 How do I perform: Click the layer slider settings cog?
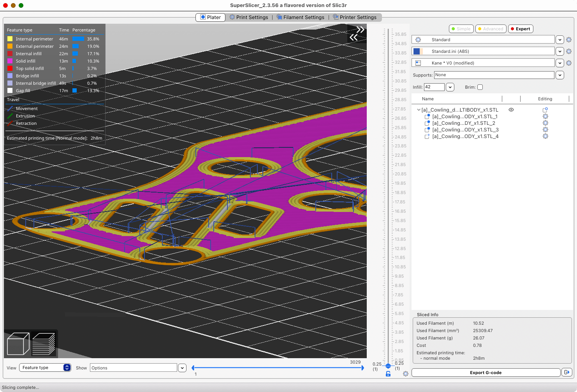pos(406,374)
